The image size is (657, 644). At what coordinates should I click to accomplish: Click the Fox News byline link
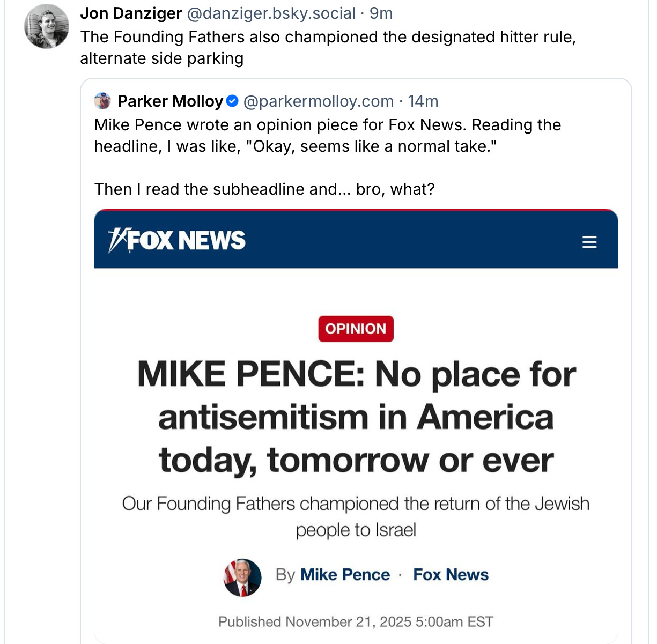coord(451,575)
